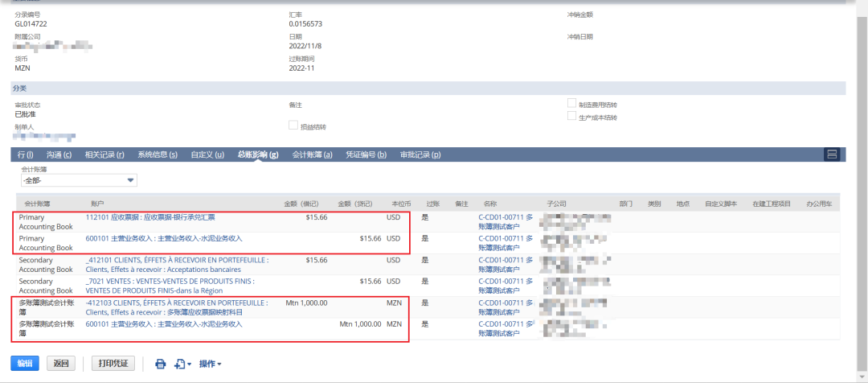Image resolution: width=868 pixels, height=383 pixels.
Task: Switch to the 沟通 (c) tab
Action: [59, 154]
